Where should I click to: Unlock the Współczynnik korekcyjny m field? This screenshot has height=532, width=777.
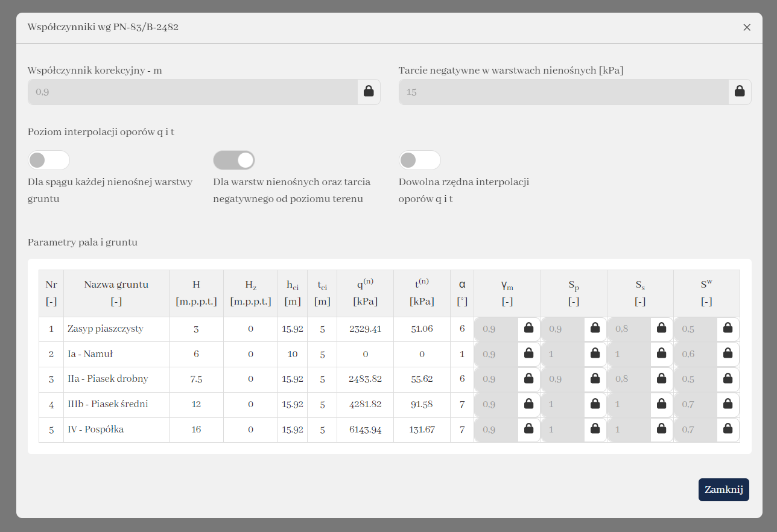pyautogui.click(x=369, y=92)
